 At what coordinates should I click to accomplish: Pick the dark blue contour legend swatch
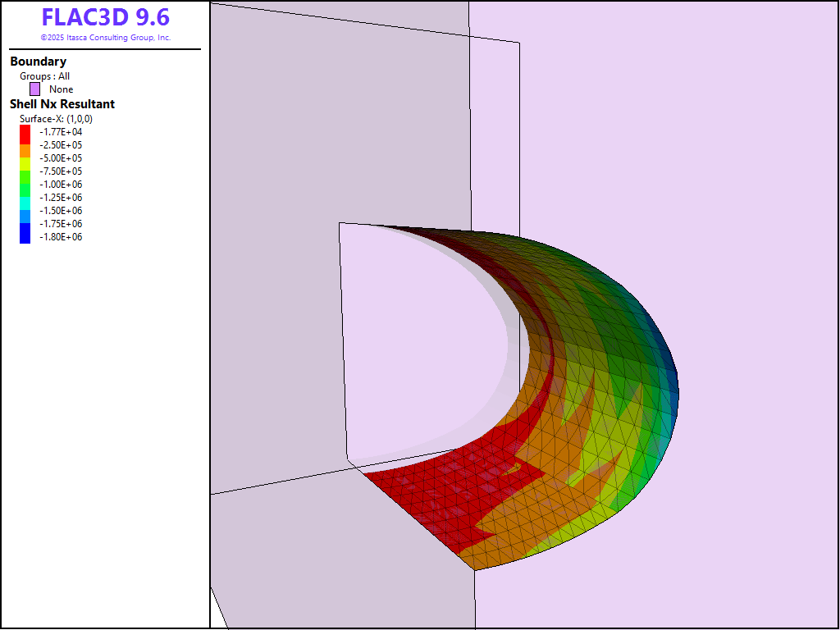point(25,235)
